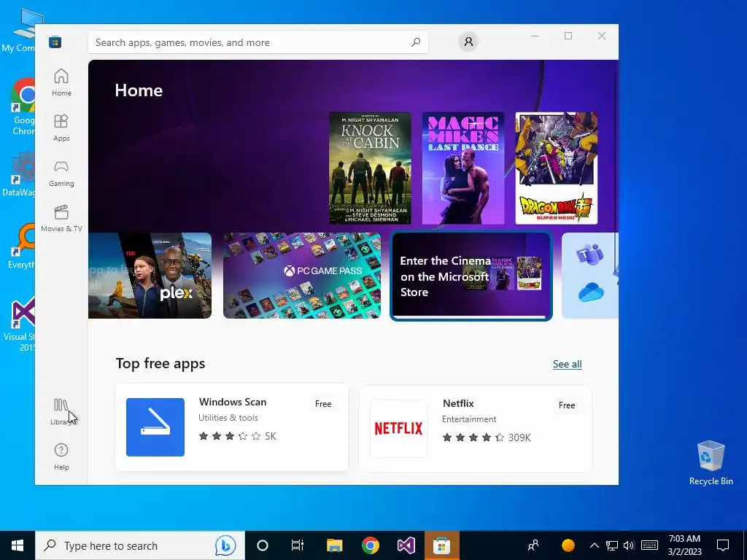Open volume control tray icon
Image resolution: width=747 pixels, height=560 pixels.
(x=628, y=545)
